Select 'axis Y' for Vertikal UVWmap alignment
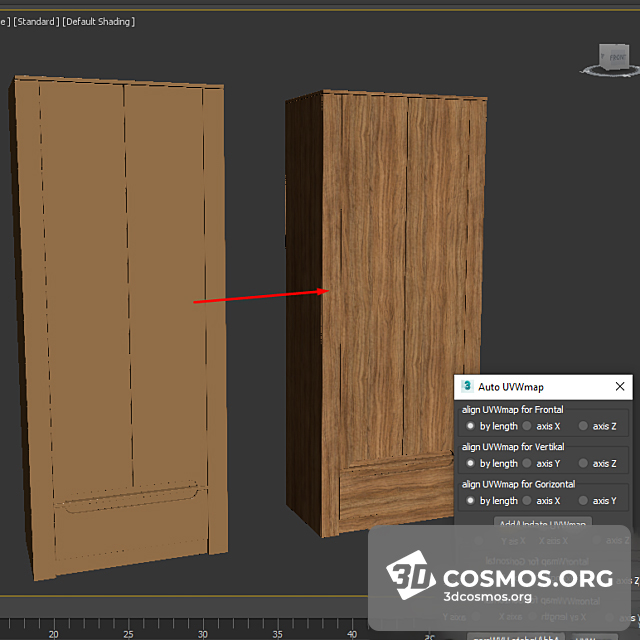This screenshot has height=640, width=640. 528,463
